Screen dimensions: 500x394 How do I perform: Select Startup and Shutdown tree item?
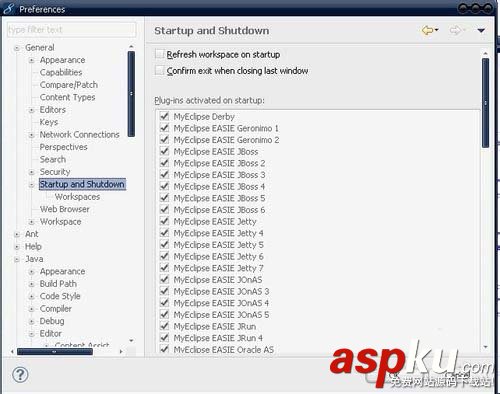pos(82,184)
